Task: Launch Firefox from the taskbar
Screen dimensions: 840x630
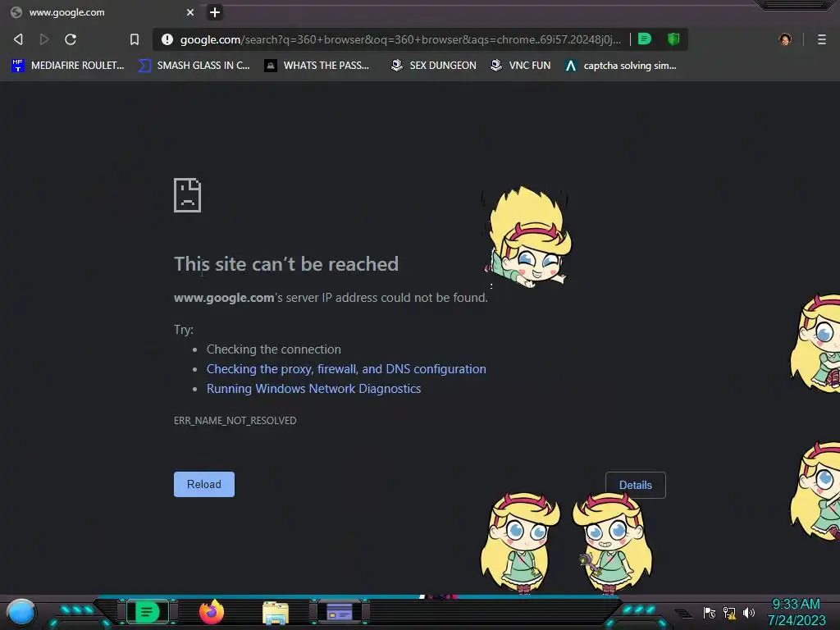Action: [x=212, y=612]
